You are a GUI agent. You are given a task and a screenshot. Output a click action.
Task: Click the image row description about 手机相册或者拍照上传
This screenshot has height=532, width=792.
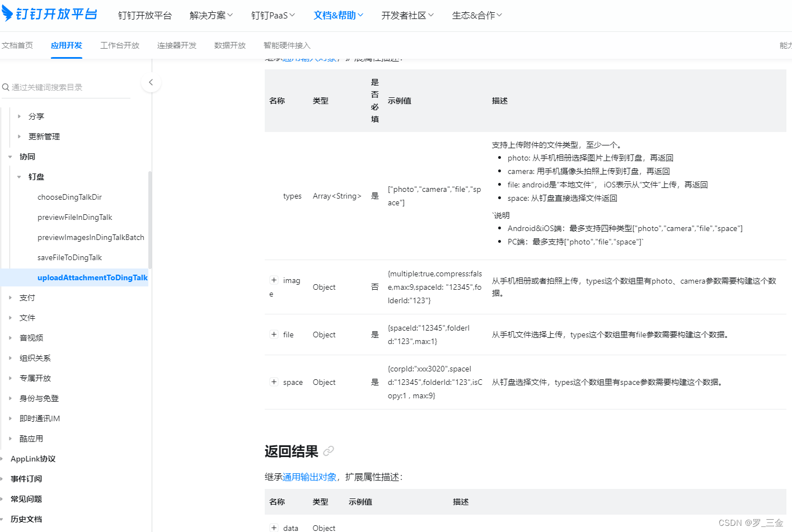click(634, 287)
